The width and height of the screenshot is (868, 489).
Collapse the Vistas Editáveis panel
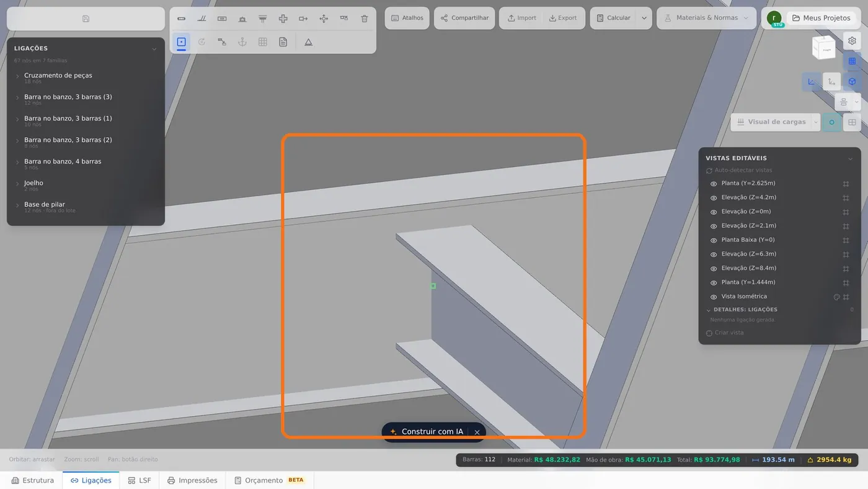point(850,159)
